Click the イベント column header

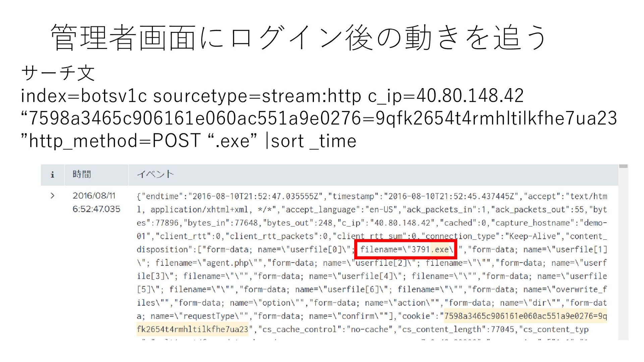click(x=155, y=174)
